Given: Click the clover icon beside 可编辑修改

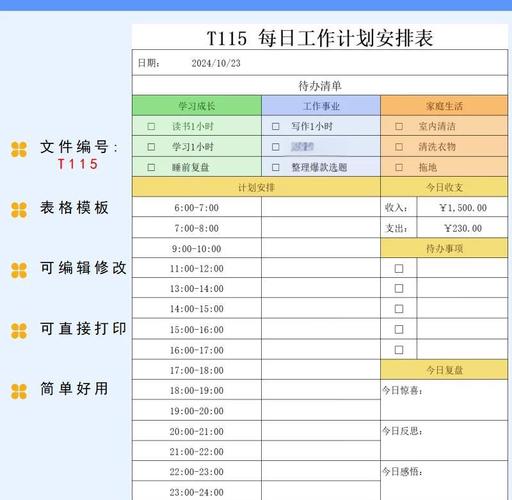Looking at the screenshot, I should (19, 270).
